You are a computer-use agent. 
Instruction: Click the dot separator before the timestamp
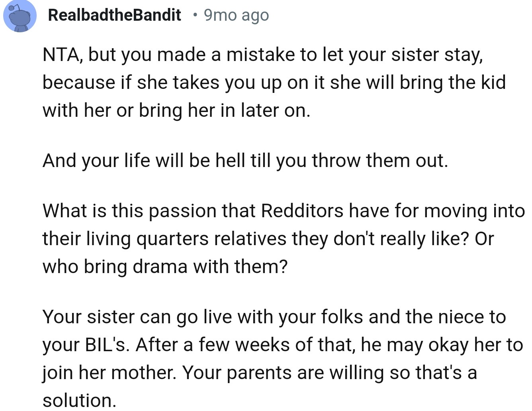pos(195,15)
